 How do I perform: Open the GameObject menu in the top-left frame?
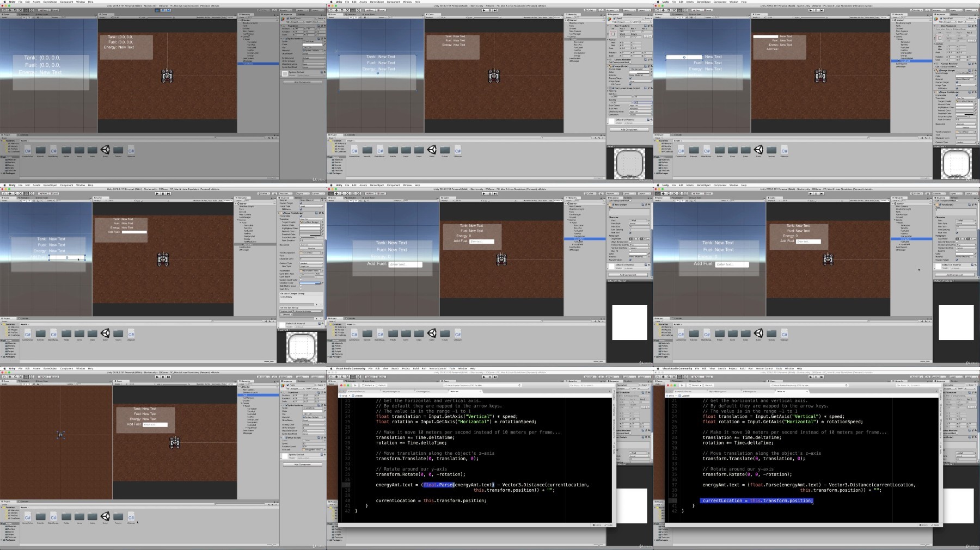50,2
